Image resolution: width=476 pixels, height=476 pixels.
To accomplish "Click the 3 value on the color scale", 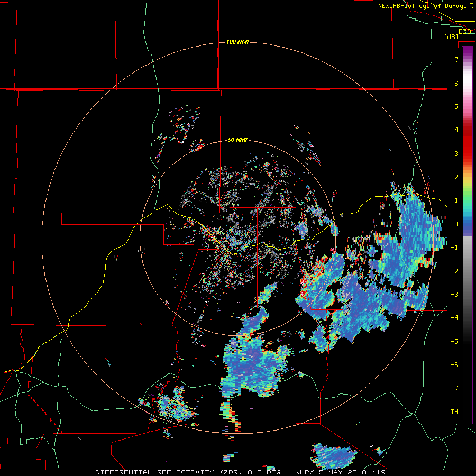I will coord(456,153).
